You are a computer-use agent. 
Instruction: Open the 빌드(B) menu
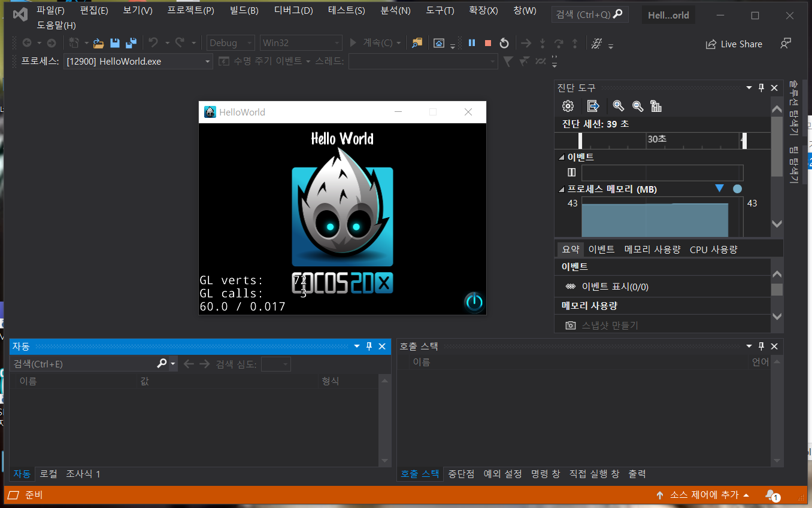[x=244, y=10]
